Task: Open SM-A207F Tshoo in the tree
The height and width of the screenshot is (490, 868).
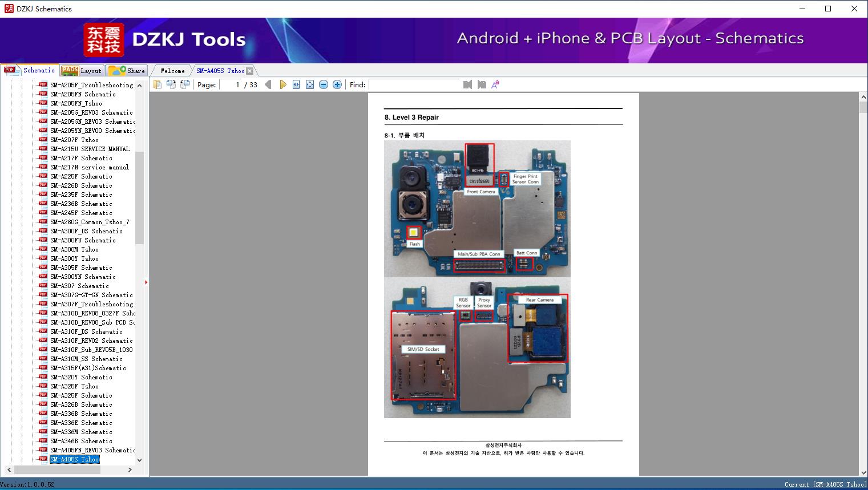Action: tap(74, 140)
